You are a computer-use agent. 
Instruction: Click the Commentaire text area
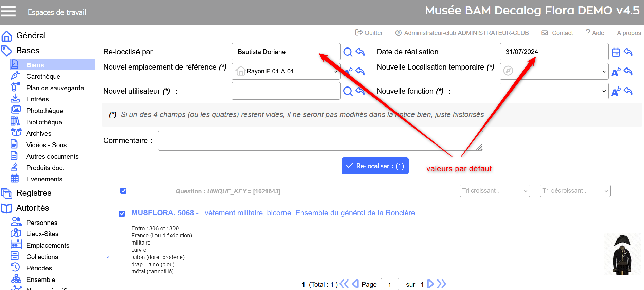(320, 140)
